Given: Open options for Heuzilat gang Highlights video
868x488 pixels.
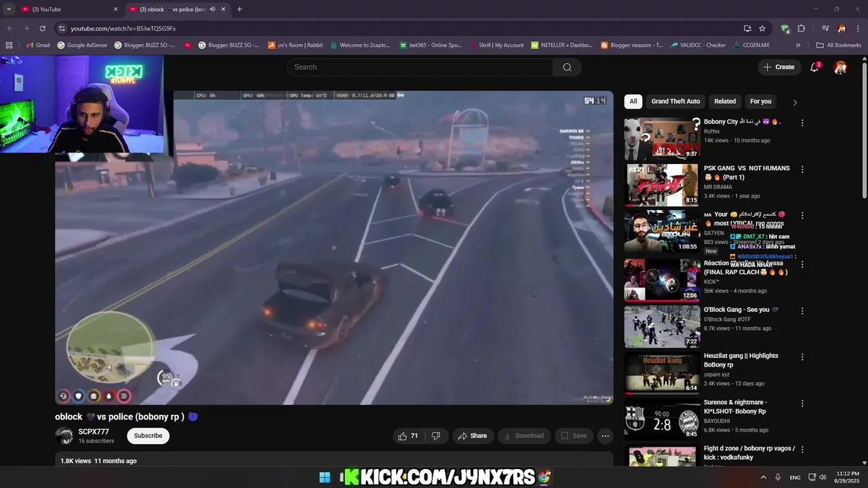Looking at the screenshot, I should click(802, 357).
